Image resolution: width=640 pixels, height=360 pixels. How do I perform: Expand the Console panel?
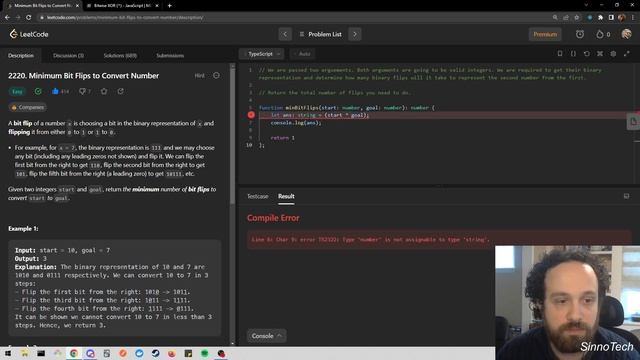[x=267, y=336]
